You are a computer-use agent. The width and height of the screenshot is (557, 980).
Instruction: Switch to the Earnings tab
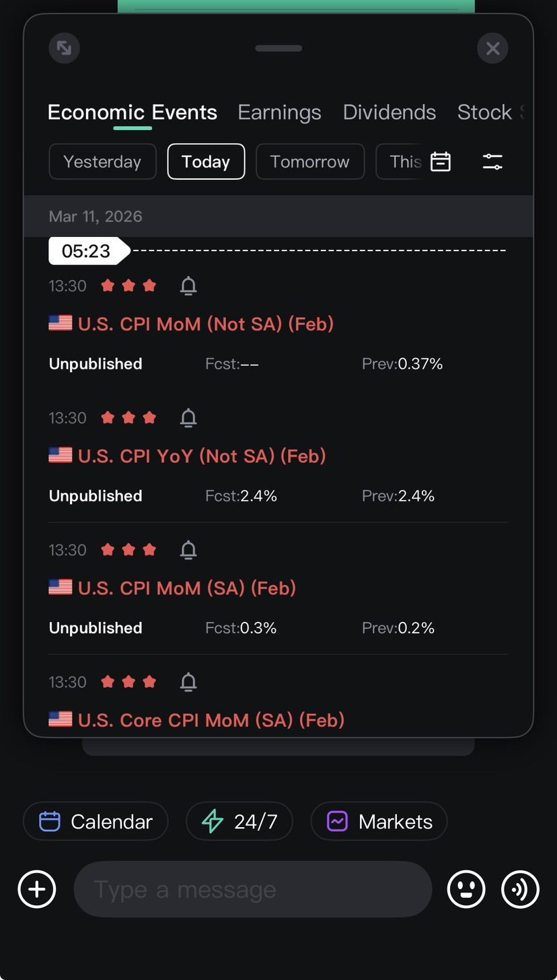click(x=279, y=112)
